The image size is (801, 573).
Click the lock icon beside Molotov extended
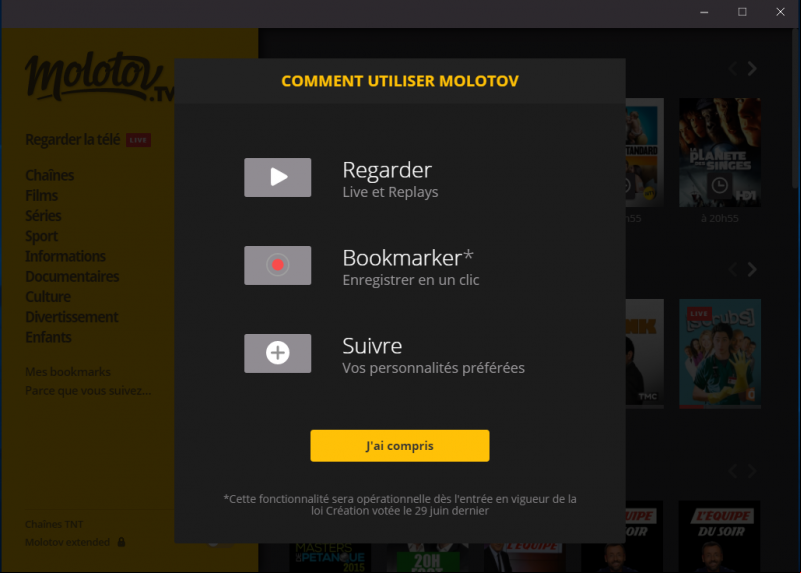(x=122, y=542)
